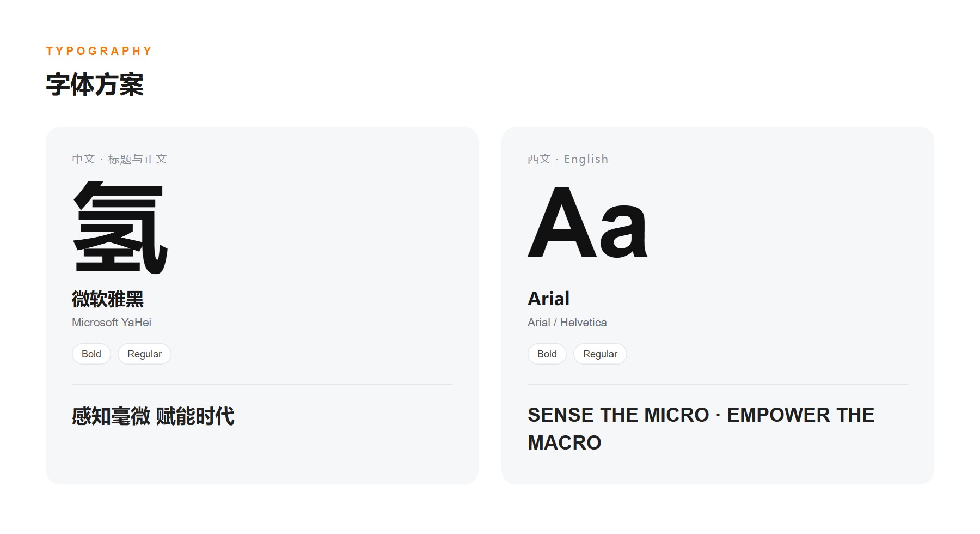Viewport: 980px width, 534px height.
Task: Click the Bold pill under Arial / Helvetica
Action: coord(547,354)
